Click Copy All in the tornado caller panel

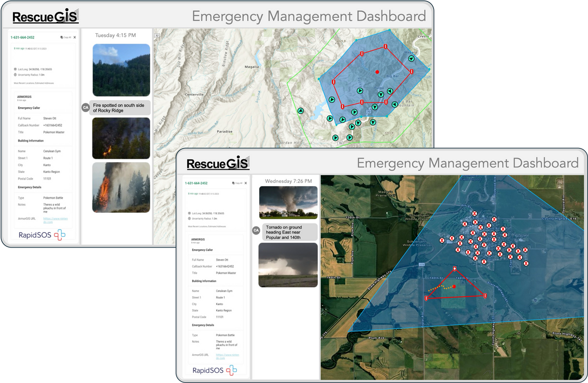click(237, 183)
